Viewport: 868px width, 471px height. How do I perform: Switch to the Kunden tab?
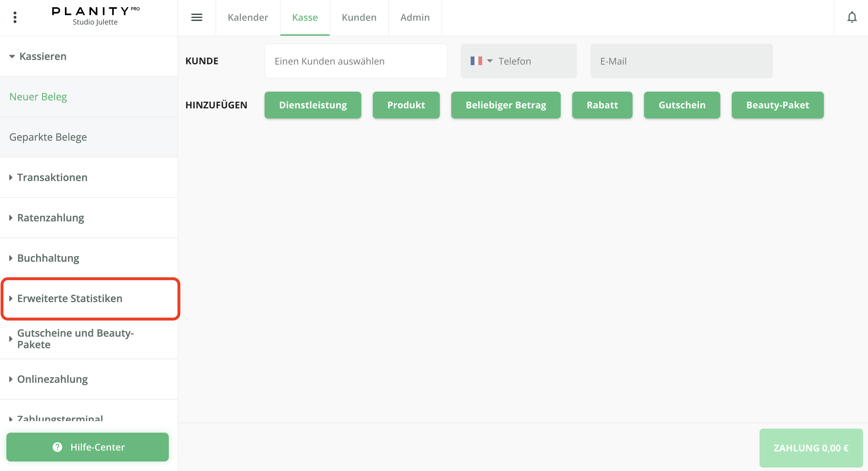(359, 17)
